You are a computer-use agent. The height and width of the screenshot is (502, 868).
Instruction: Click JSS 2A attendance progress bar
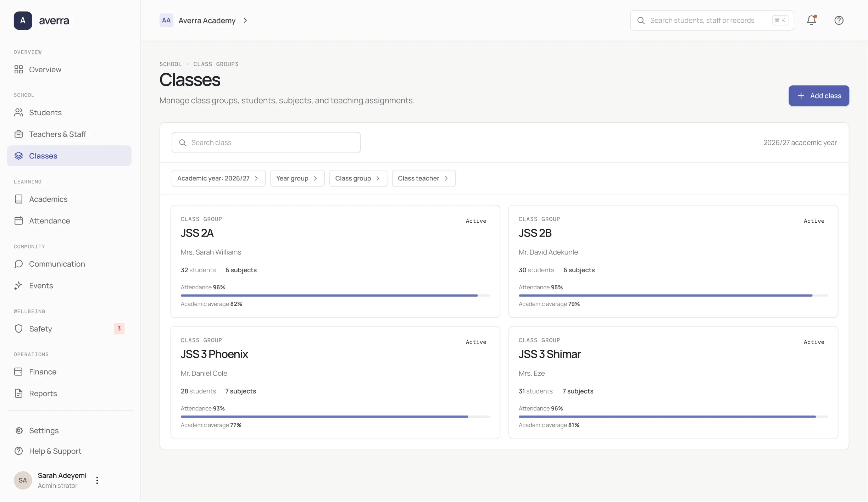click(x=335, y=295)
